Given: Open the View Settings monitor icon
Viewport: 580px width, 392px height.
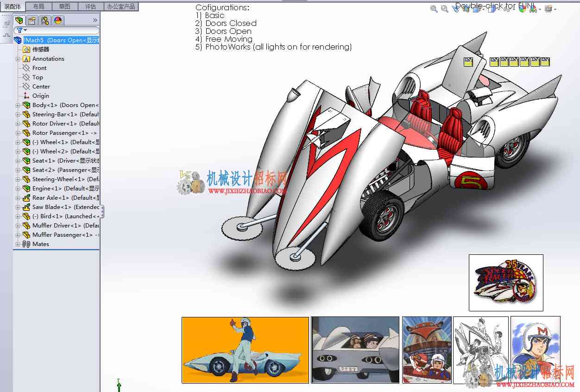Looking at the screenshot, I should click(548, 9).
